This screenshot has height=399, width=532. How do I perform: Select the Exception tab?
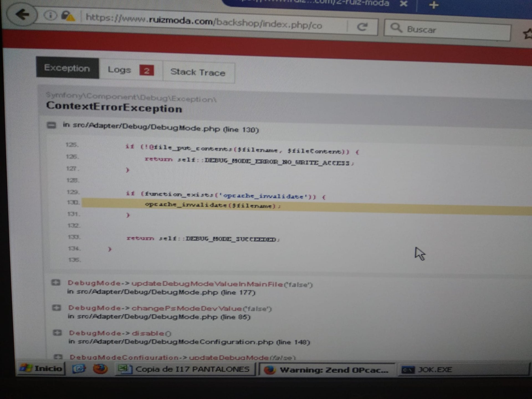point(67,68)
